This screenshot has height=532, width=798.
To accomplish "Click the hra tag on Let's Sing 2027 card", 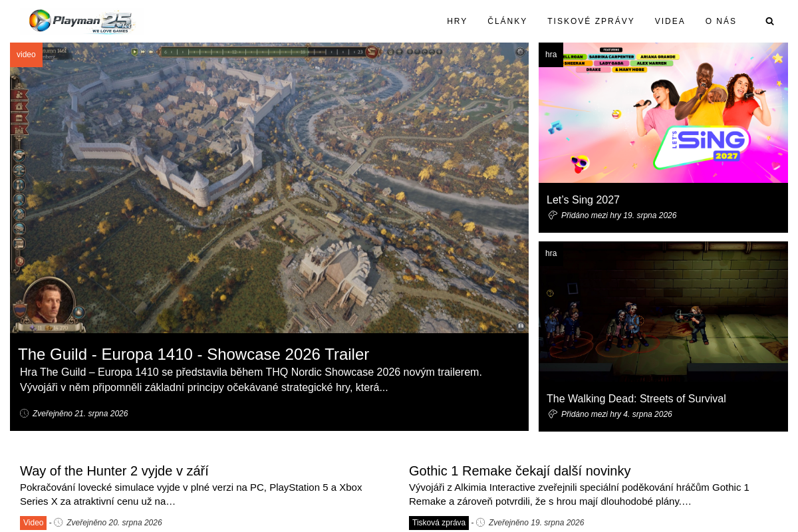I will tap(551, 55).
